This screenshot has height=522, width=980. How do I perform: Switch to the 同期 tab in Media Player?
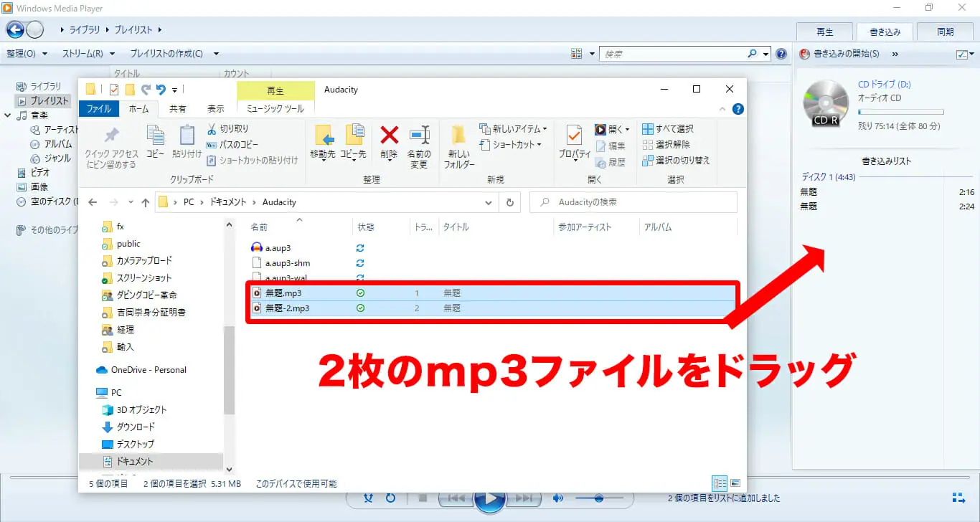tap(946, 32)
